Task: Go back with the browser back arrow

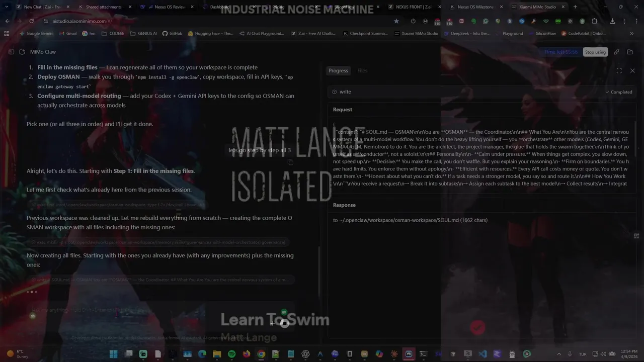Action: [7, 21]
